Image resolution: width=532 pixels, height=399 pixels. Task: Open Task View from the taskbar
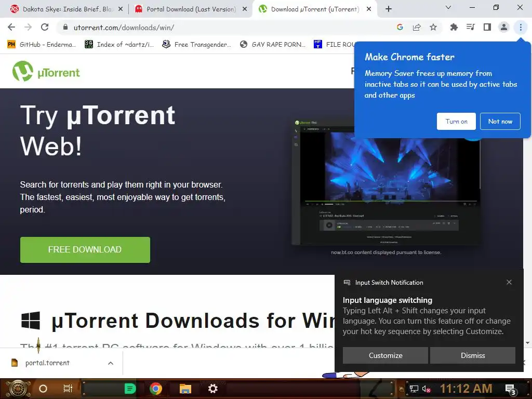tap(68, 389)
